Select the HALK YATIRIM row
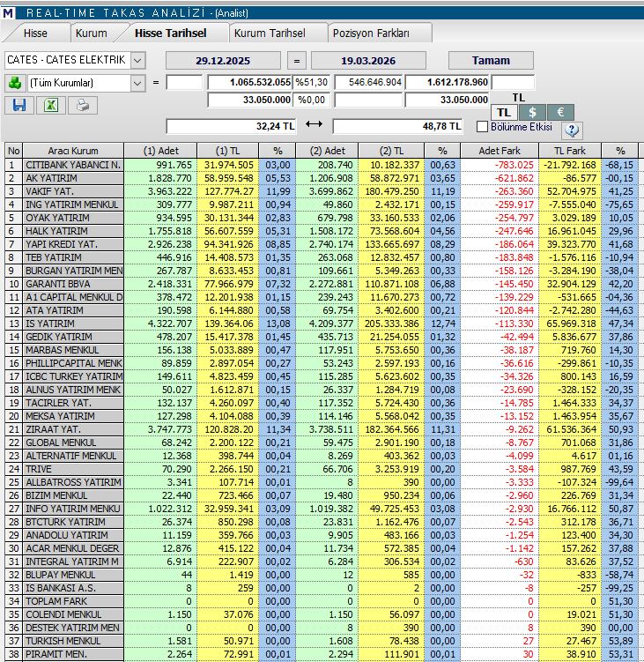The width and height of the screenshot is (644, 662). tap(322, 231)
